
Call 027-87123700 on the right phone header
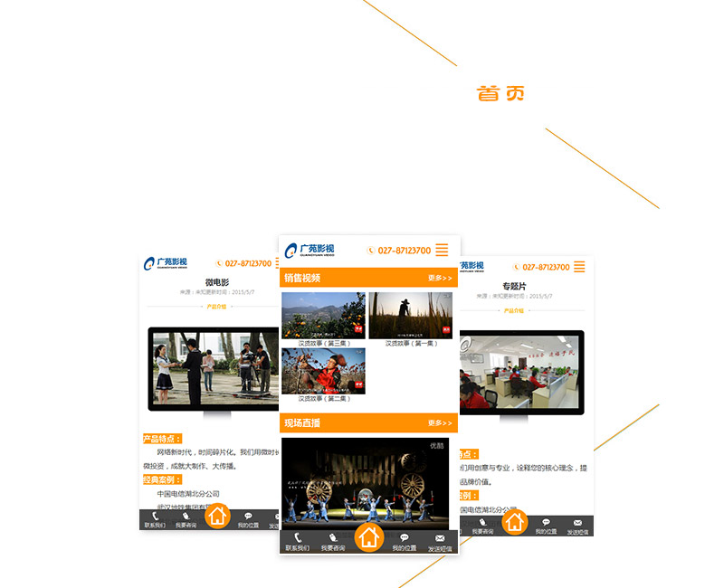point(541,267)
